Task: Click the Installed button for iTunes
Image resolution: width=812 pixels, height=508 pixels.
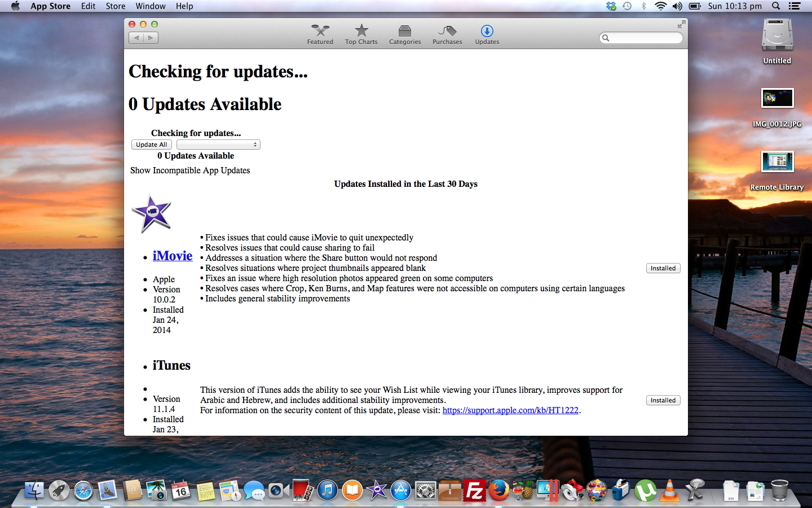Action: coord(663,400)
